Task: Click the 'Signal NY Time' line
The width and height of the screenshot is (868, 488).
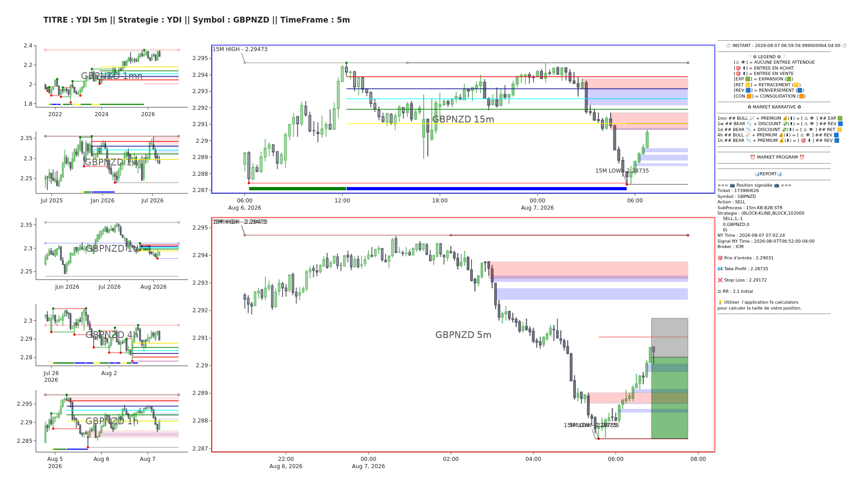Action: pos(766,241)
